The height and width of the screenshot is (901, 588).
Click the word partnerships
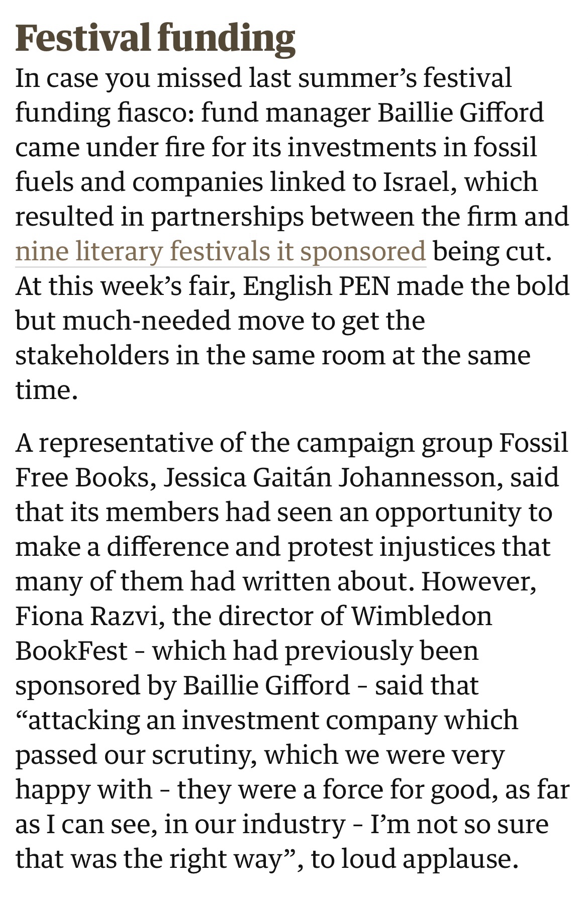(x=227, y=217)
